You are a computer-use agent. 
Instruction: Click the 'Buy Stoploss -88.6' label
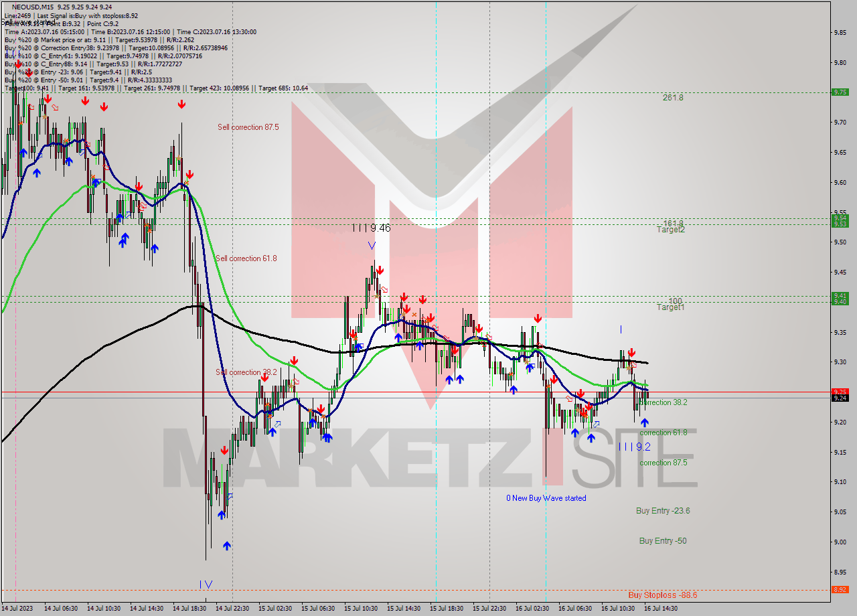point(663,595)
